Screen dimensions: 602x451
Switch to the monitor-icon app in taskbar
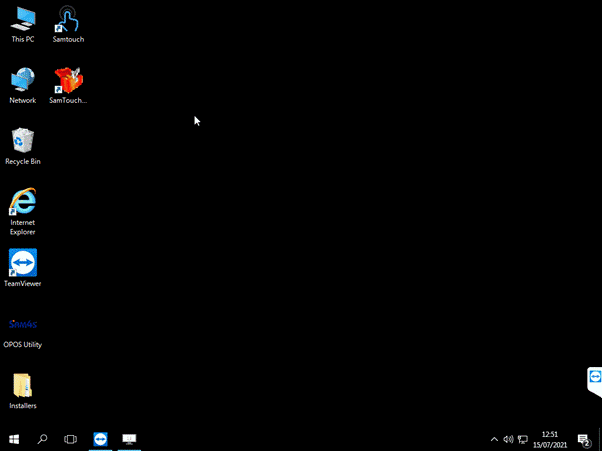pyautogui.click(x=129, y=439)
